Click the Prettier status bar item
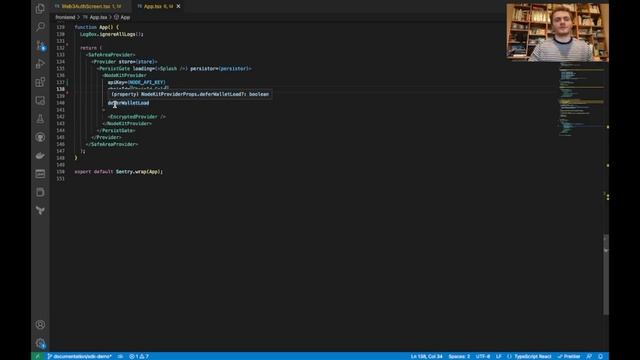Screen dimensions: 640x360 click(x=569, y=356)
